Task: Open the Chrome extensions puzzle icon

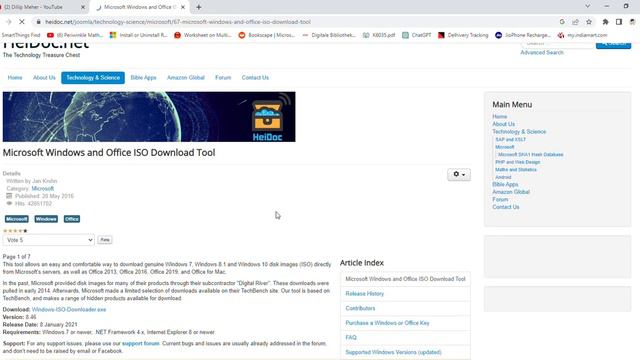Action: [x=605, y=22]
